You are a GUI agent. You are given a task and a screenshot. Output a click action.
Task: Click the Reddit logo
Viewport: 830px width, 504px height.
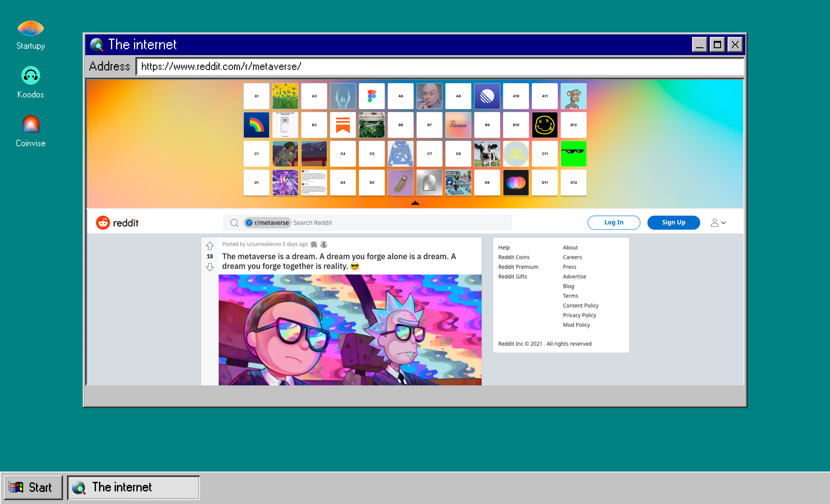117,222
